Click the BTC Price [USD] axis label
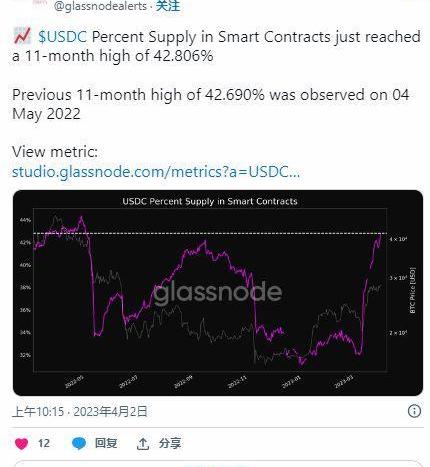Image resolution: width=430 pixels, height=467 pixels. 413,290
